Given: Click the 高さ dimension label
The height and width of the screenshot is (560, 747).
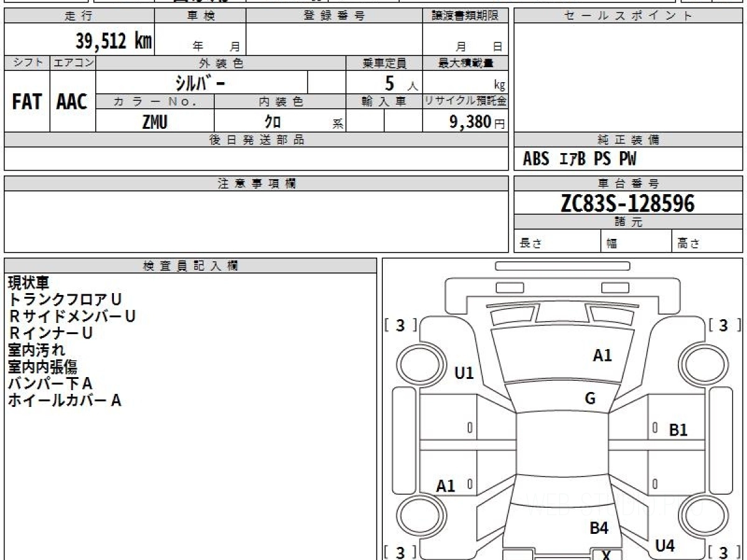Looking at the screenshot, I should point(689,244).
